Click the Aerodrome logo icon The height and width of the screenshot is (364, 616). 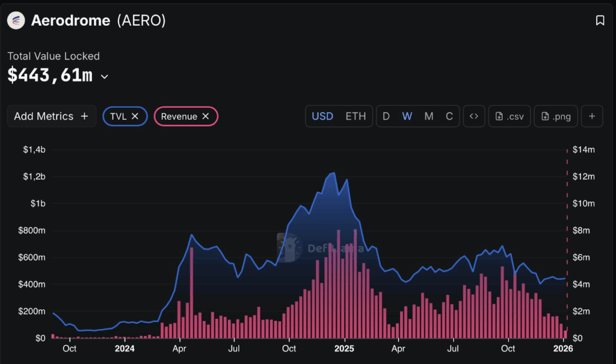pos(16,20)
